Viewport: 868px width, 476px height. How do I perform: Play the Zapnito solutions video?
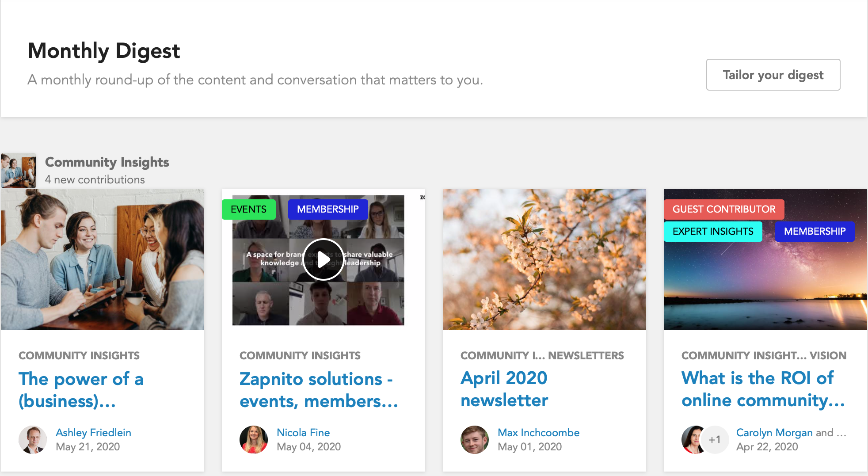(324, 259)
